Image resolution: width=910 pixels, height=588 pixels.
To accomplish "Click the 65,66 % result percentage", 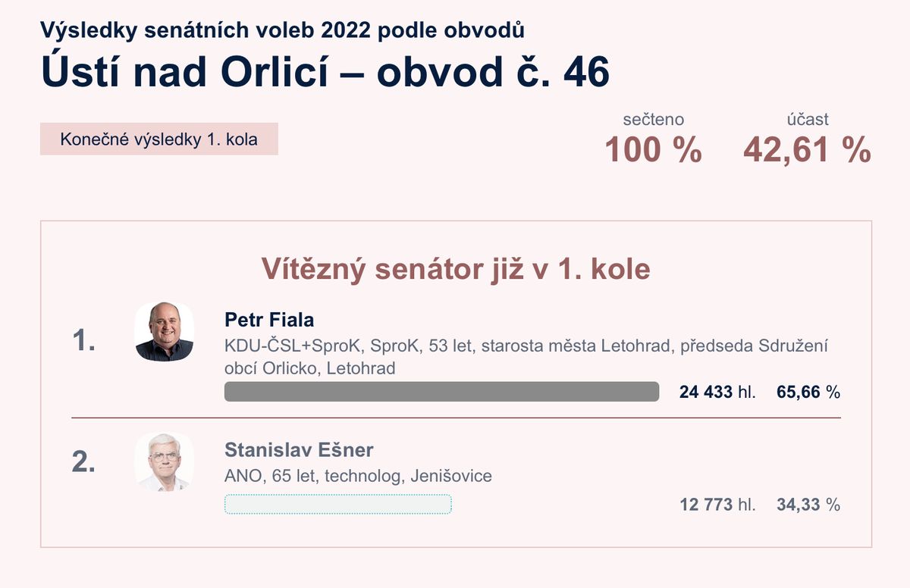I will click(808, 393).
